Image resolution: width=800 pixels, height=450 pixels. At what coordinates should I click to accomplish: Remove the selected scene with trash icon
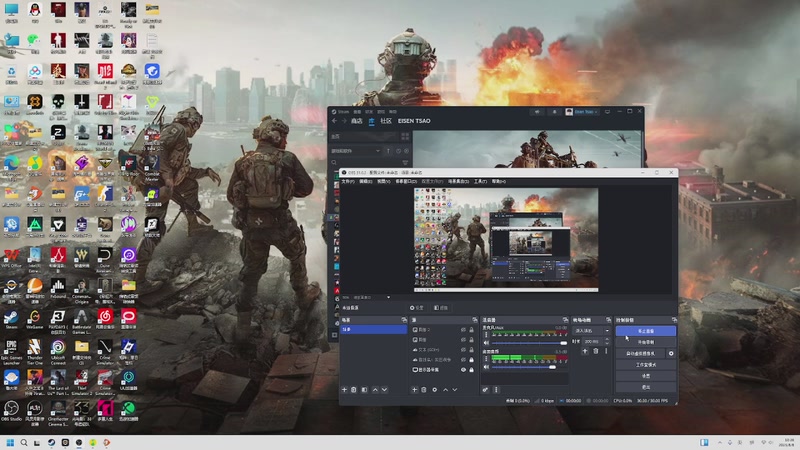354,390
